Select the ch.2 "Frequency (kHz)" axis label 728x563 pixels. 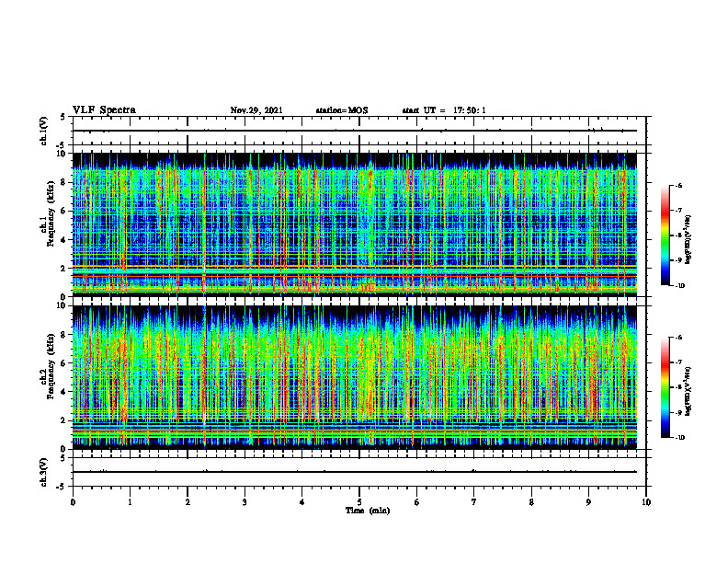[53, 366]
